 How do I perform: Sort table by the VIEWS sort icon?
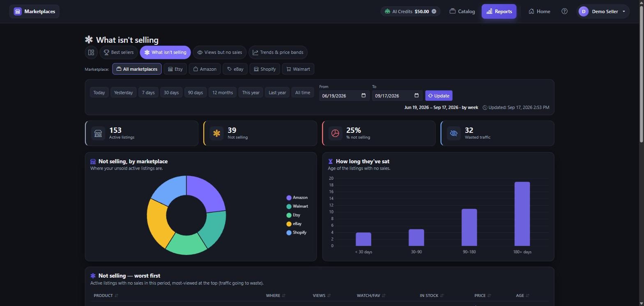(x=329, y=295)
